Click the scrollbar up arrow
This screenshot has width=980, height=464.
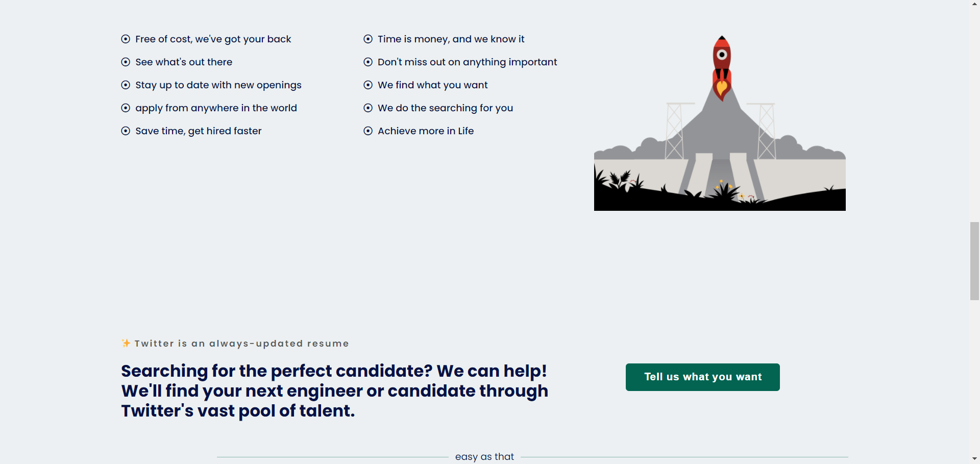[974, 4]
